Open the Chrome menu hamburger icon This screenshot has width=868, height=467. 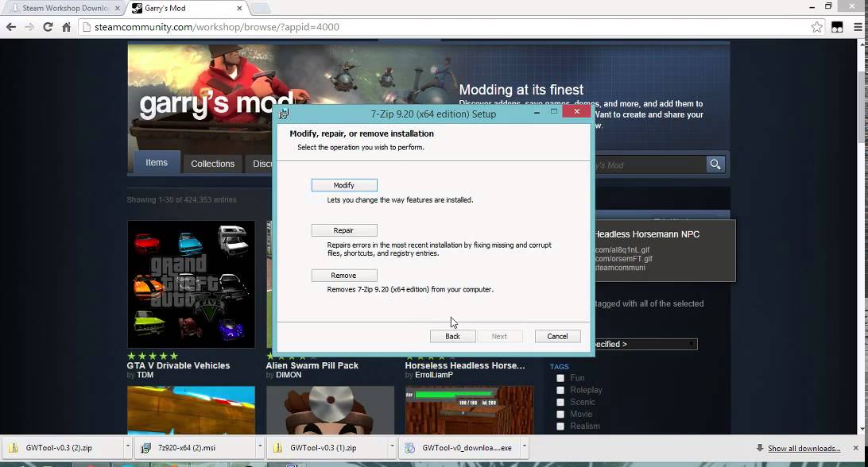click(858, 27)
